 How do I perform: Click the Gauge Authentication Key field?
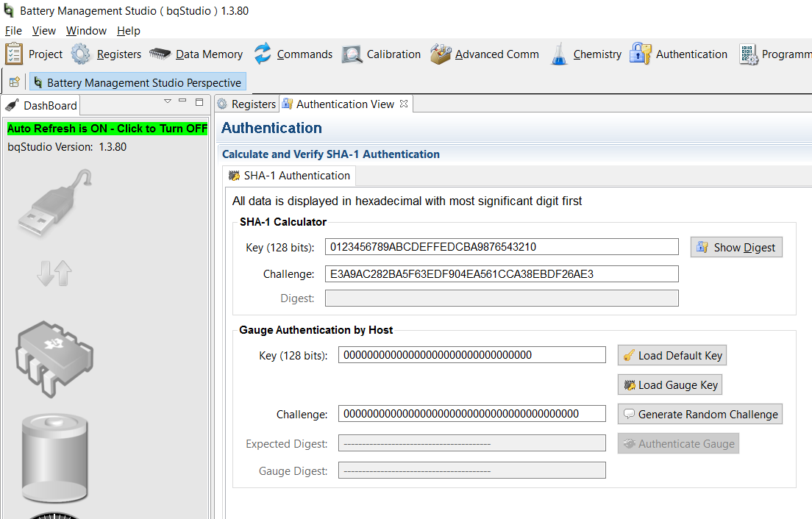point(471,355)
